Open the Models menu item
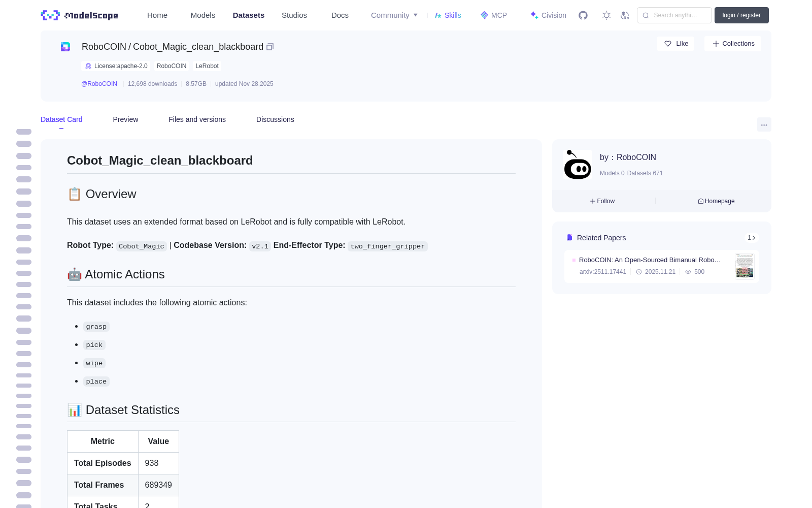812x508 pixels. (203, 15)
